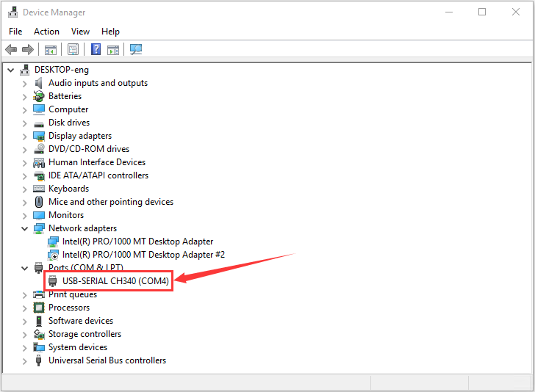Expand the Processors category arrow

[x=24, y=308]
